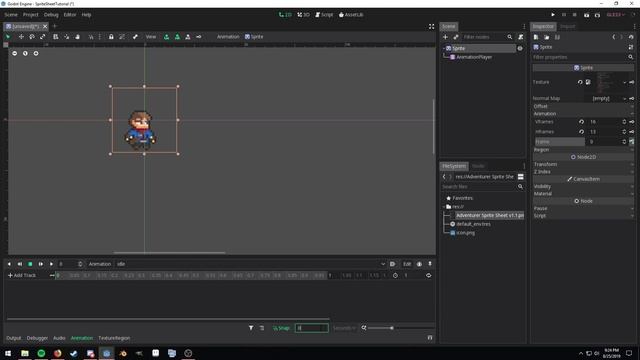
Task: Click Add Track button
Action: pyautogui.click(x=22, y=276)
